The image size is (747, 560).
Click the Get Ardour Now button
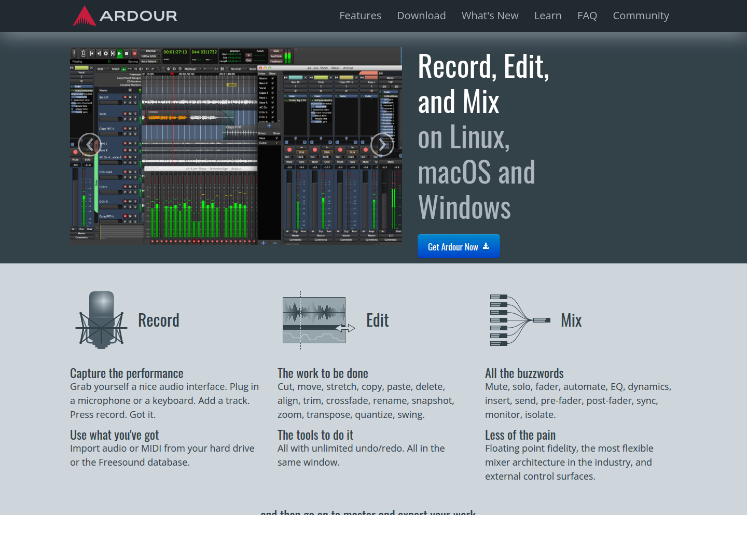point(459,246)
